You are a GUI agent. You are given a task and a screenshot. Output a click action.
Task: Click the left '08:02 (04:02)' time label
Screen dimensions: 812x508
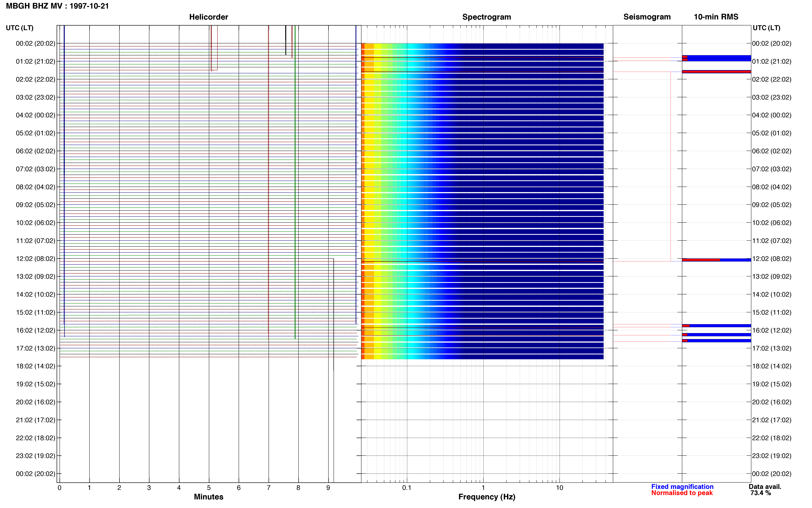tap(36, 187)
